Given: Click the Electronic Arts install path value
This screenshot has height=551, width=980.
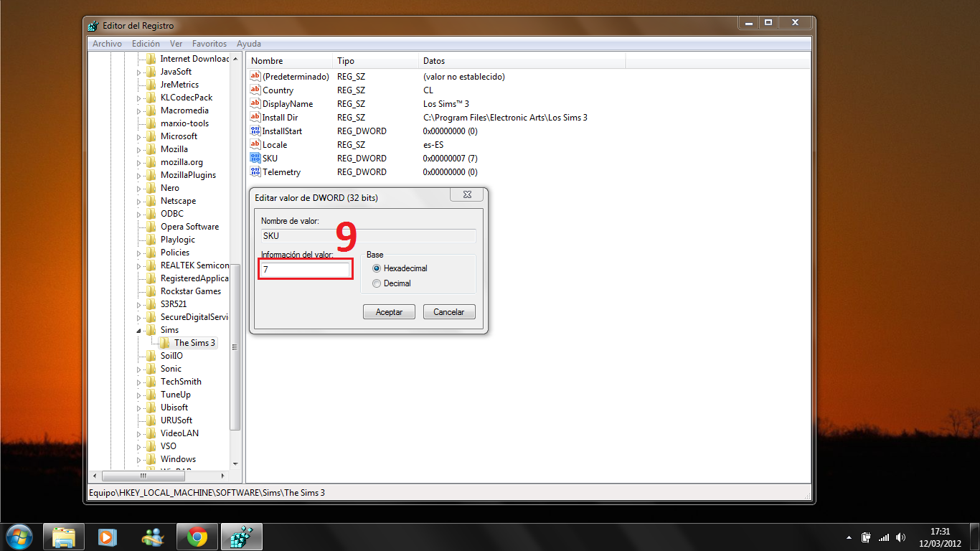Looking at the screenshot, I should click(x=505, y=117).
